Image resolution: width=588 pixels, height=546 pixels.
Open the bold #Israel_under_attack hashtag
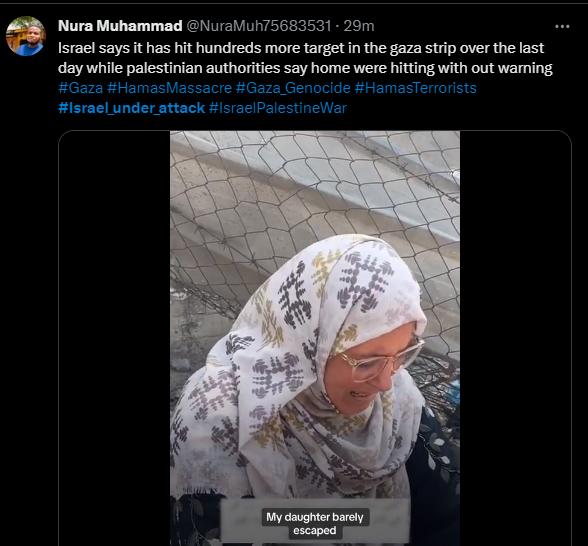[x=132, y=108]
